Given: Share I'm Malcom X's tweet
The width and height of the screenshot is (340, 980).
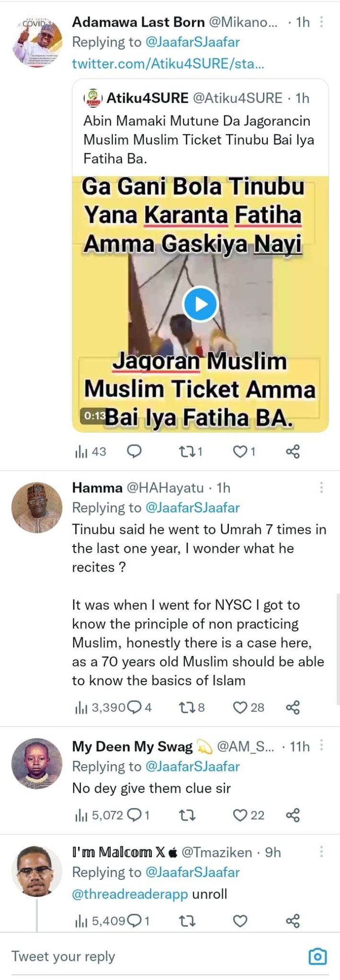Looking at the screenshot, I should pos(293,921).
